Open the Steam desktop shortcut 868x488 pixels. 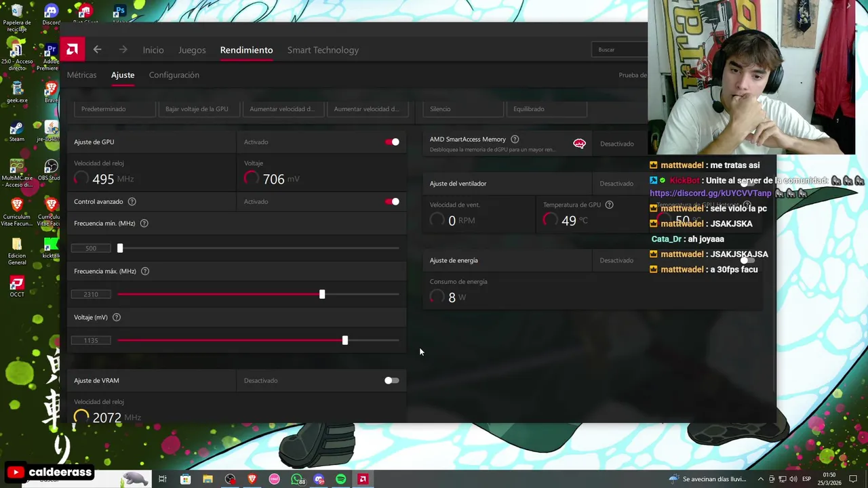click(x=17, y=131)
